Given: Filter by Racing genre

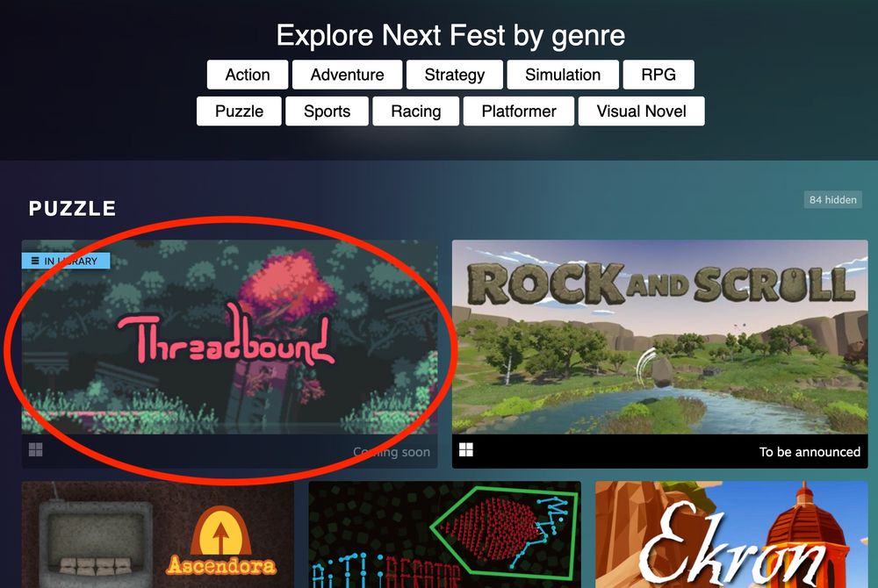Looking at the screenshot, I should 416,111.
